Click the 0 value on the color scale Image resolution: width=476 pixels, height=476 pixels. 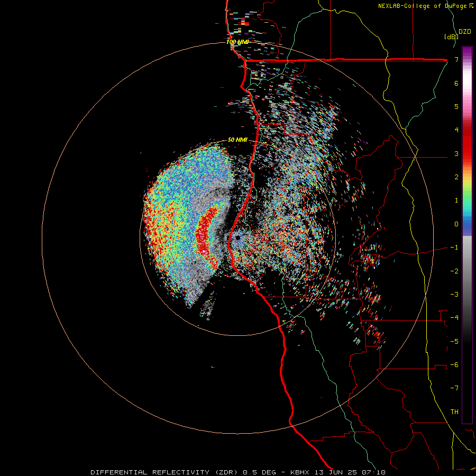(x=456, y=224)
